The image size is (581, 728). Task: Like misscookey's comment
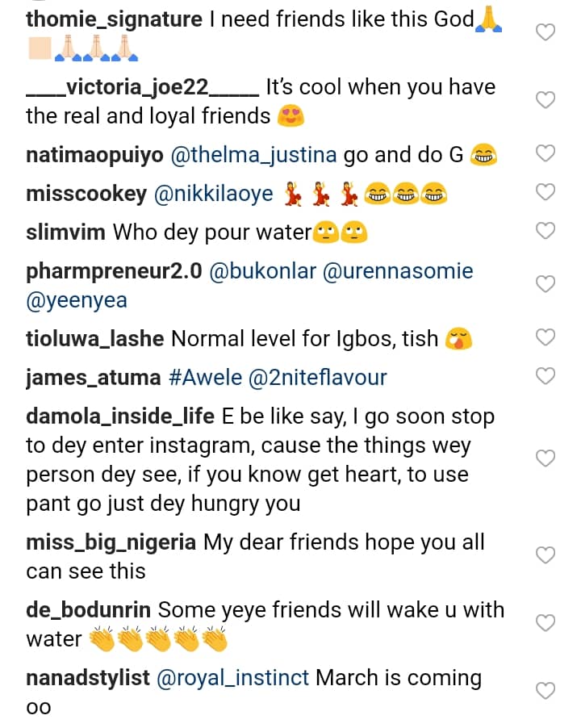(x=546, y=192)
